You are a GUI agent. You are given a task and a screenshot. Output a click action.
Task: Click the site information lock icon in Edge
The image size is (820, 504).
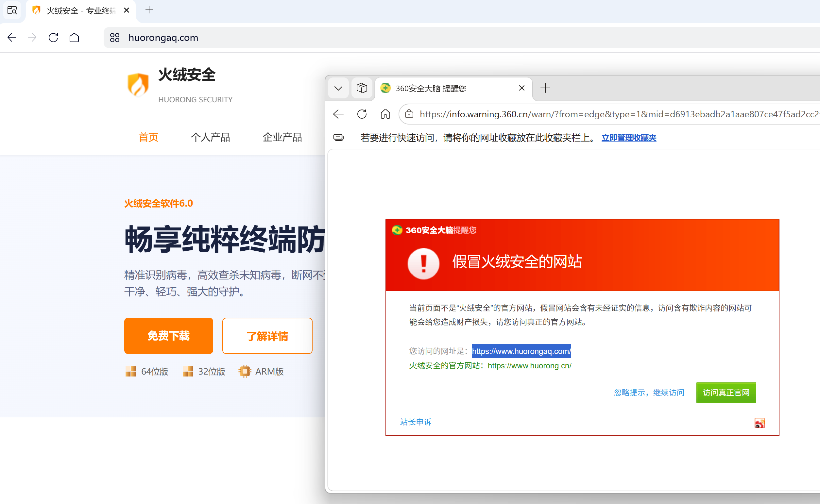point(409,114)
